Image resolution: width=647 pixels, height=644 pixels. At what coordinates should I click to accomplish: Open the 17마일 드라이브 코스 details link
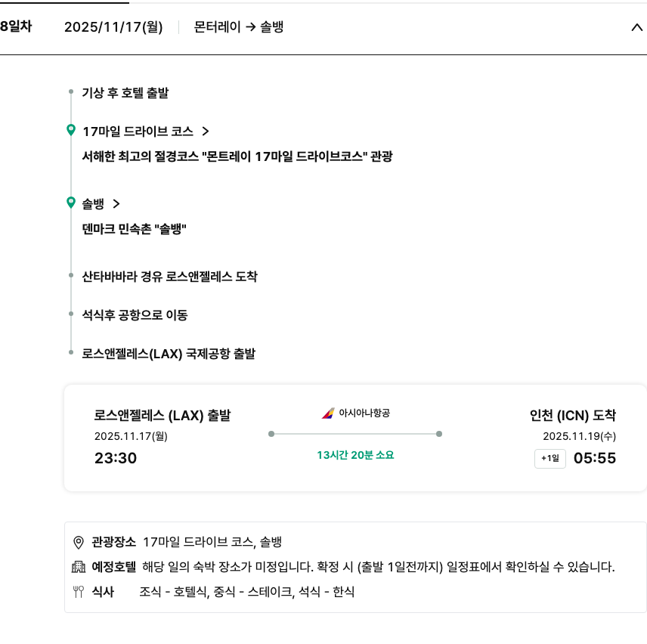[138, 132]
